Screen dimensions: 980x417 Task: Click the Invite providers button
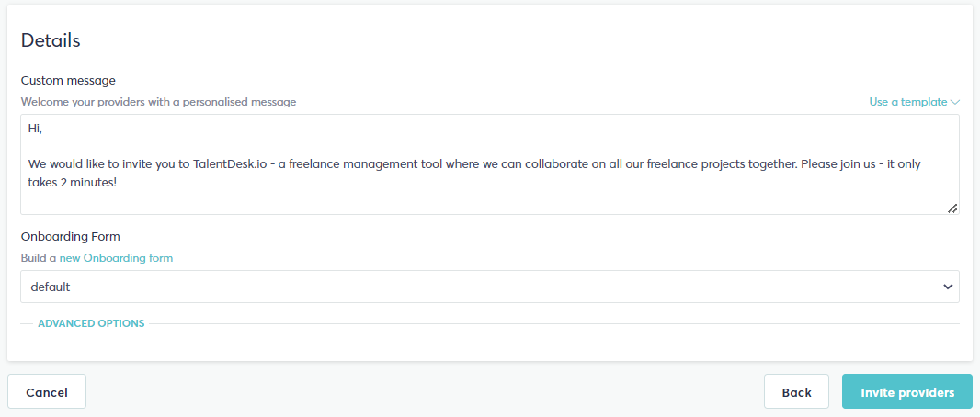click(x=906, y=392)
